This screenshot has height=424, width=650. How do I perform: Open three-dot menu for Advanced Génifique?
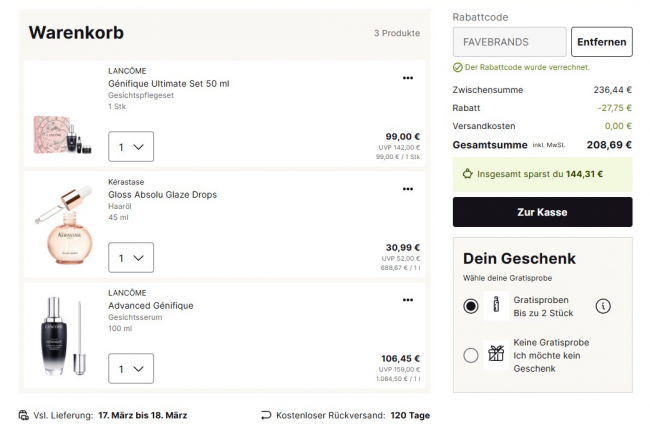click(x=407, y=299)
